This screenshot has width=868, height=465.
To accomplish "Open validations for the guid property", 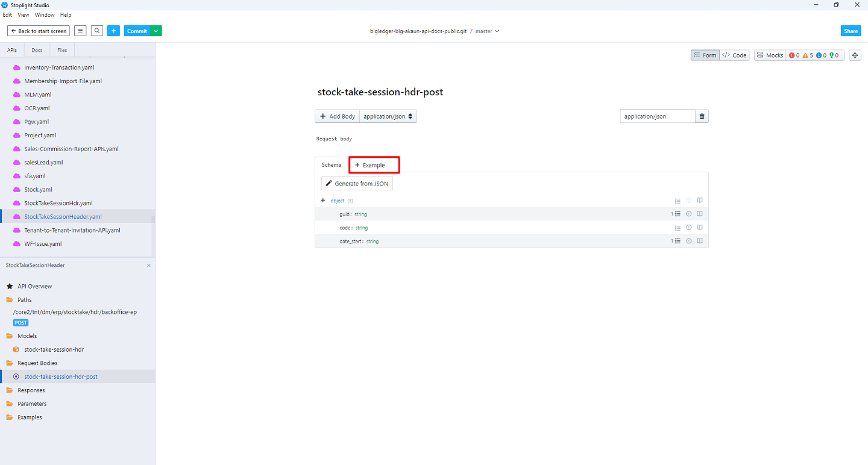I will coord(677,214).
